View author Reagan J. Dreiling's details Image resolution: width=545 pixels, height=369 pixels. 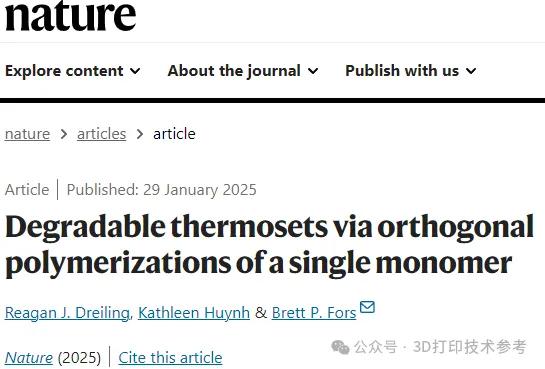67,313
